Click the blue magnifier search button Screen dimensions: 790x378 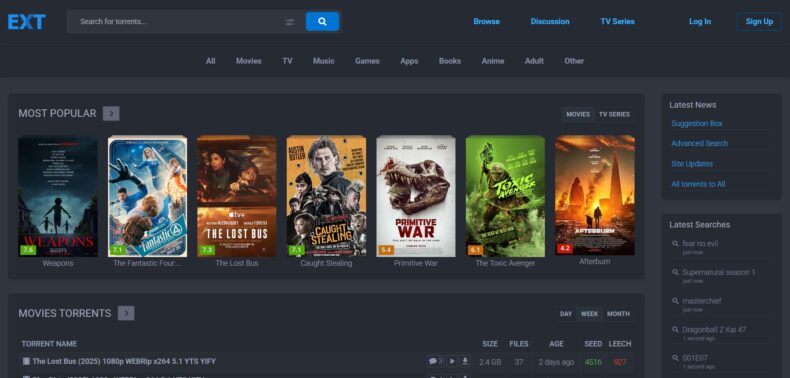coord(322,22)
